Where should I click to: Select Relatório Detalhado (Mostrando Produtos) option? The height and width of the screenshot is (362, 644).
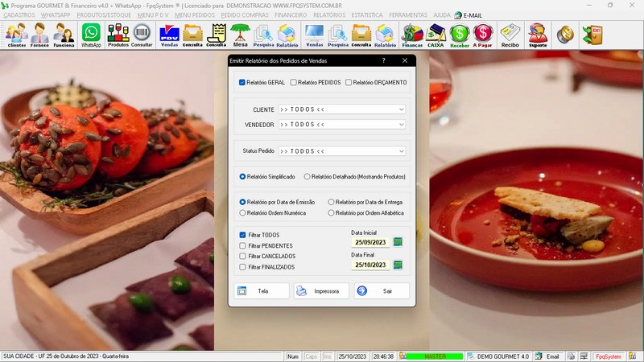pos(307,177)
